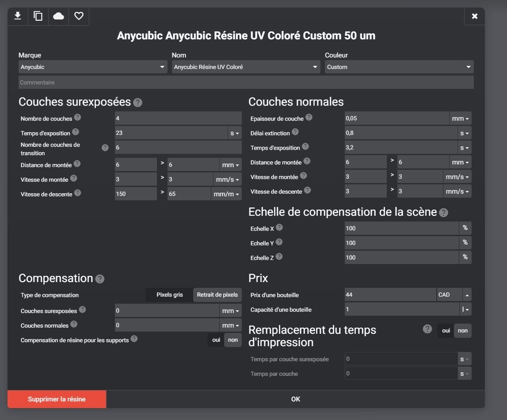Click the duplicate resin profile icon

38,16
